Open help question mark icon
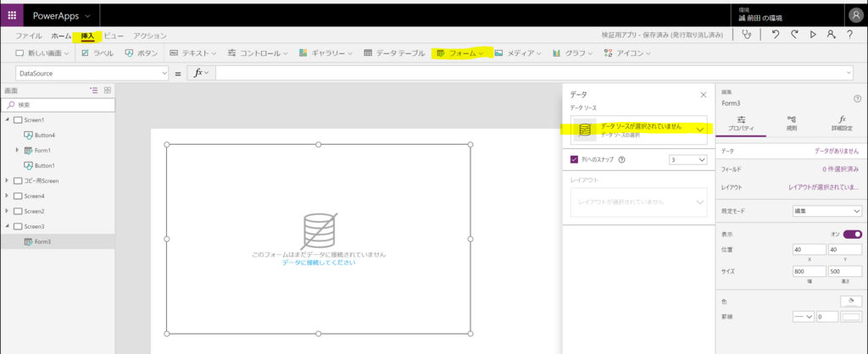This screenshot has width=868, height=354. [x=849, y=35]
